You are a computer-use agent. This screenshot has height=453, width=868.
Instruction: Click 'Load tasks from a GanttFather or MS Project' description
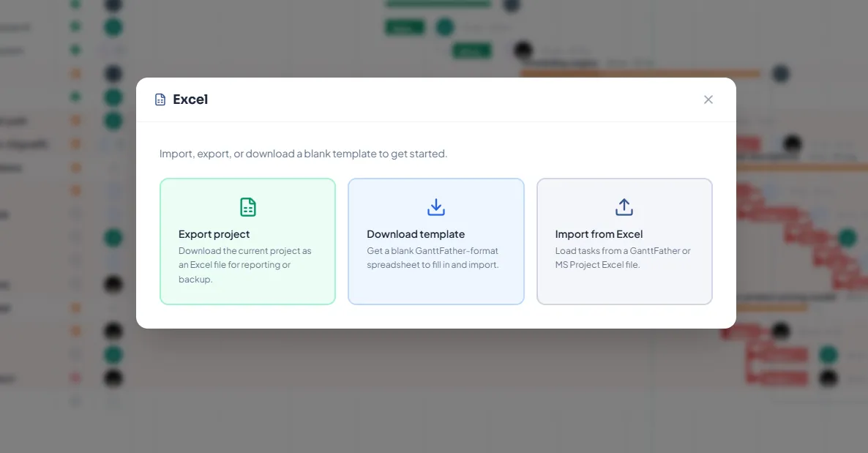(623, 258)
